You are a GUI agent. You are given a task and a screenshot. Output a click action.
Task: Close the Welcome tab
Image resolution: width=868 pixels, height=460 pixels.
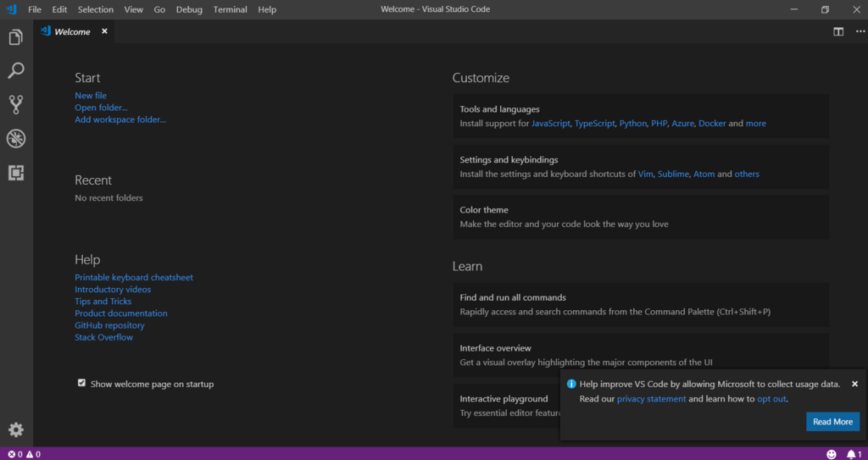point(104,31)
